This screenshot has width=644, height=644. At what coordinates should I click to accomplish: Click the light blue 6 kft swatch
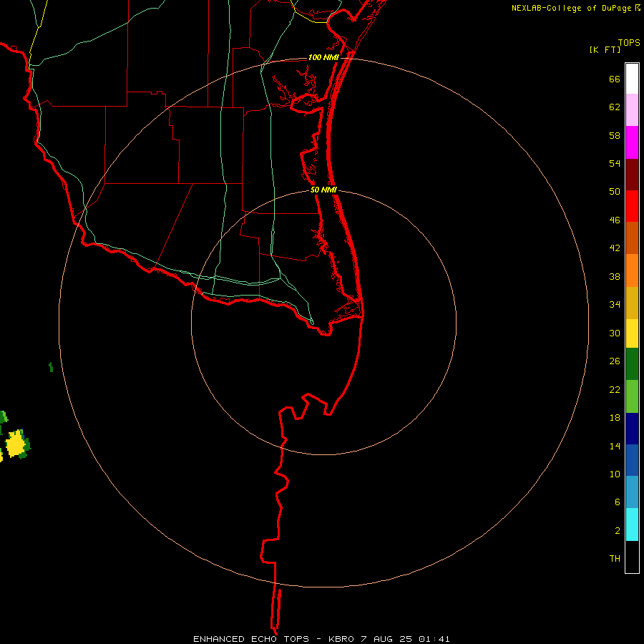point(632,492)
